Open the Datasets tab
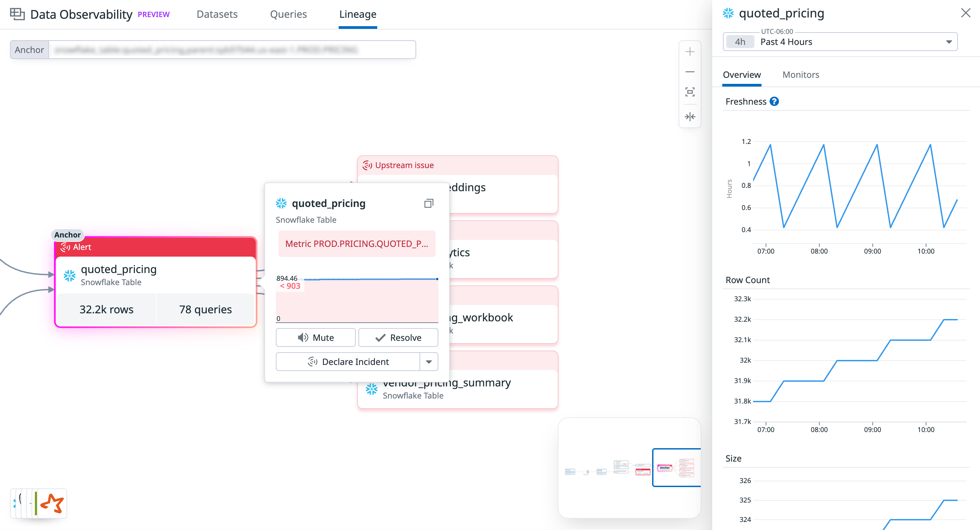 pos(217,14)
